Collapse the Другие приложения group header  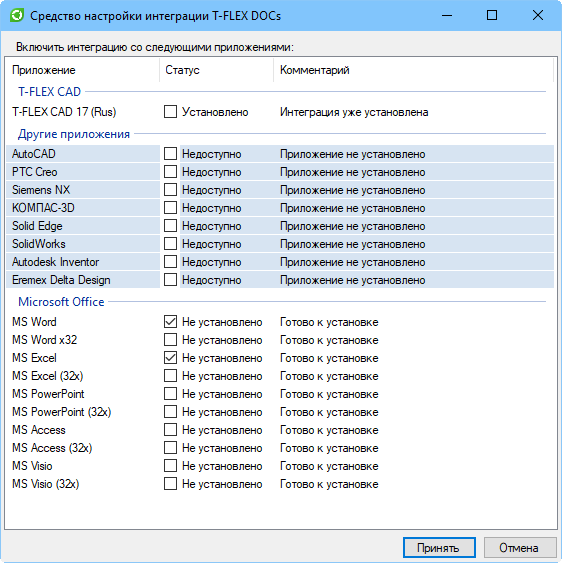[x=74, y=134]
